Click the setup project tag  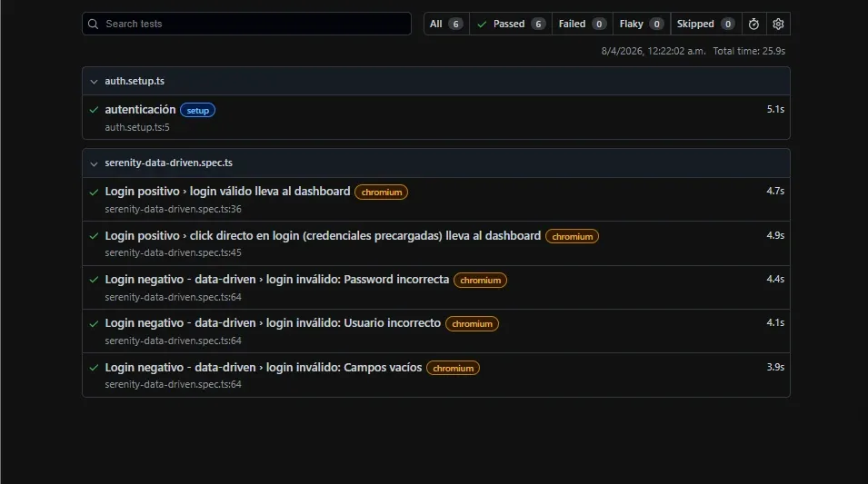click(x=197, y=111)
